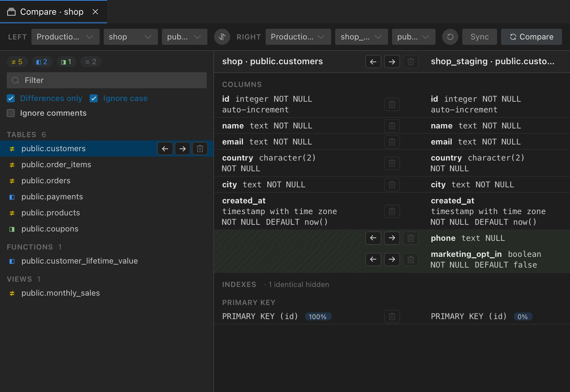Select public.products in tables list
Screen dimensions: 570x392
point(107,213)
